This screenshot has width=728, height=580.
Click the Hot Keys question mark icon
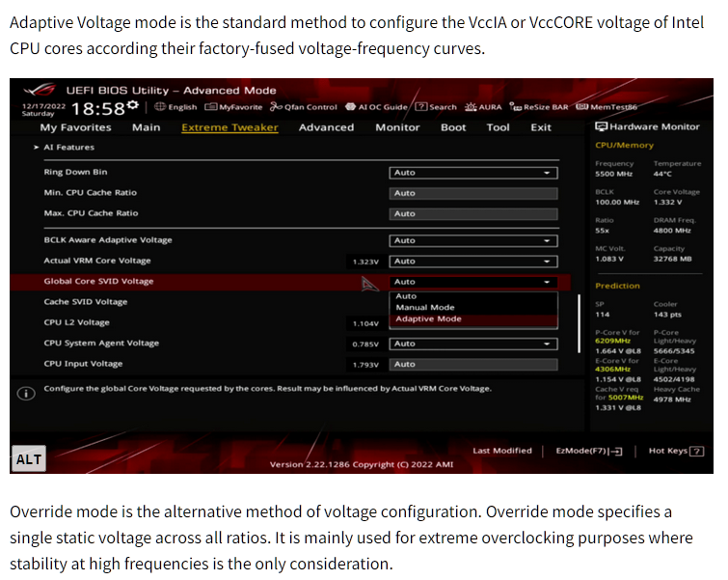[697, 451]
